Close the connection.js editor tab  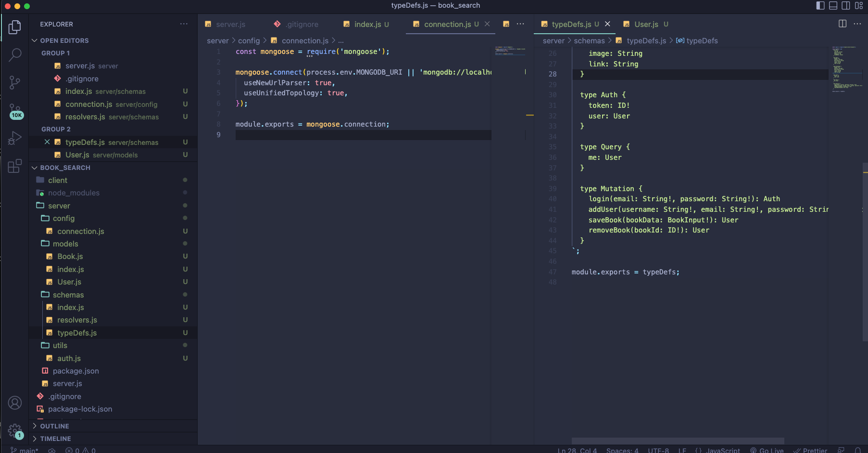[487, 24]
